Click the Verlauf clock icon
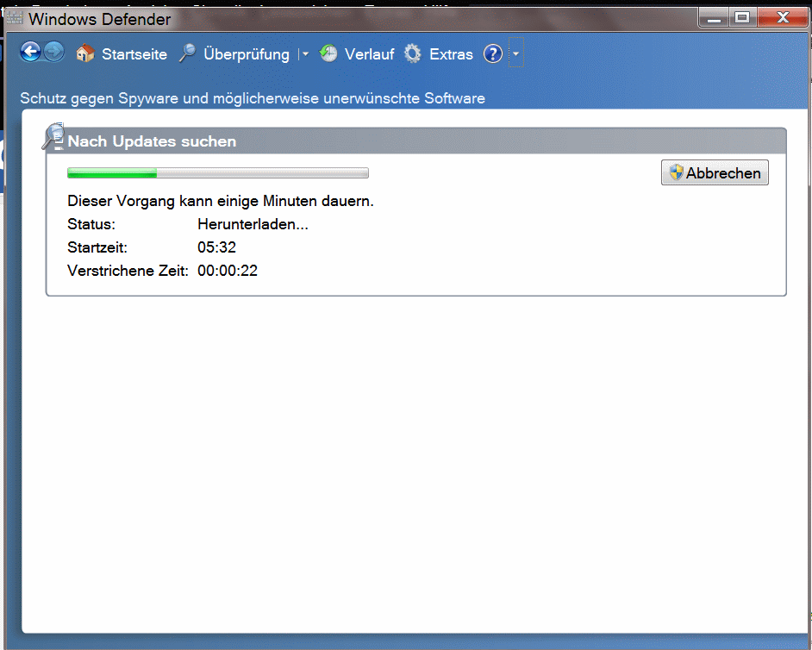The image size is (812, 650). 328,53
